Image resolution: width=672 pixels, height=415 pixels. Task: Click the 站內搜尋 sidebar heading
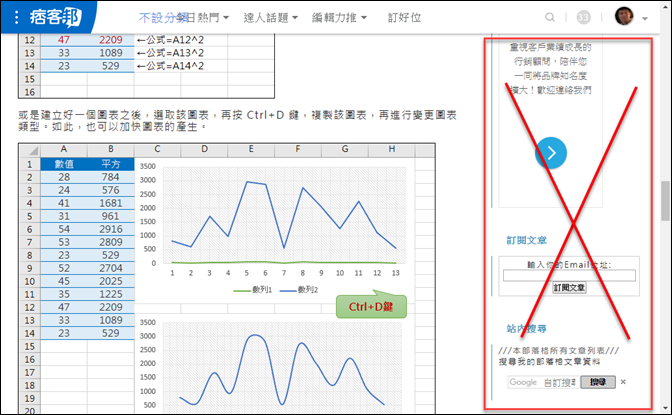(x=526, y=329)
